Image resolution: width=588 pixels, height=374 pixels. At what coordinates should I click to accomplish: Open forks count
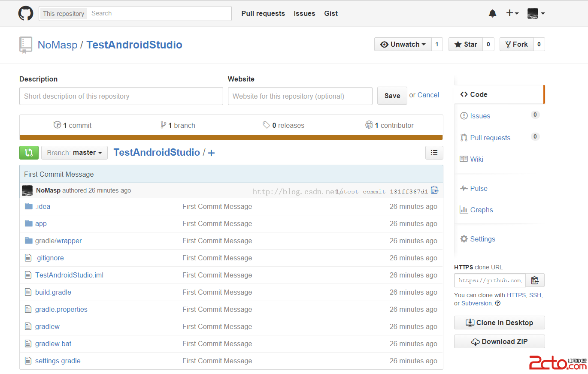pyautogui.click(x=539, y=44)
